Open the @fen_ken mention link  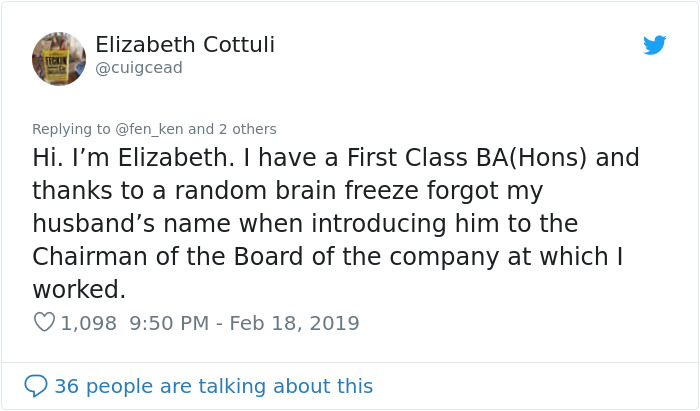point(149,129)
